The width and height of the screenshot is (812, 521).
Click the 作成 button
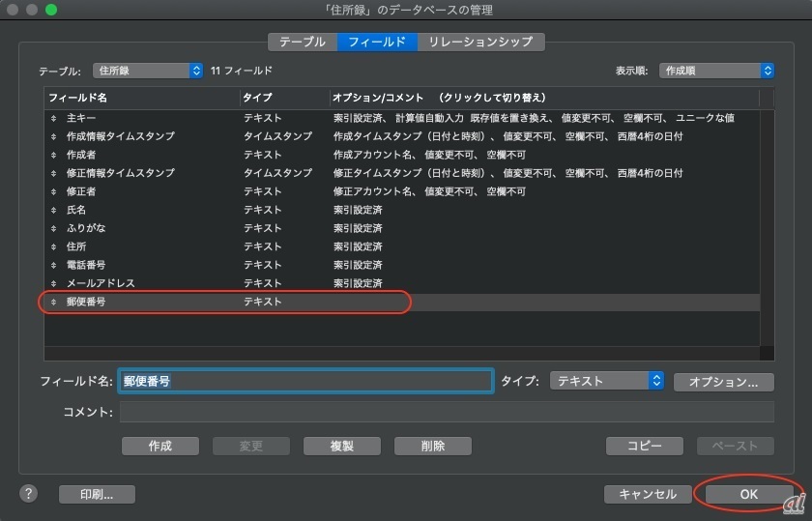pos(160,446)
